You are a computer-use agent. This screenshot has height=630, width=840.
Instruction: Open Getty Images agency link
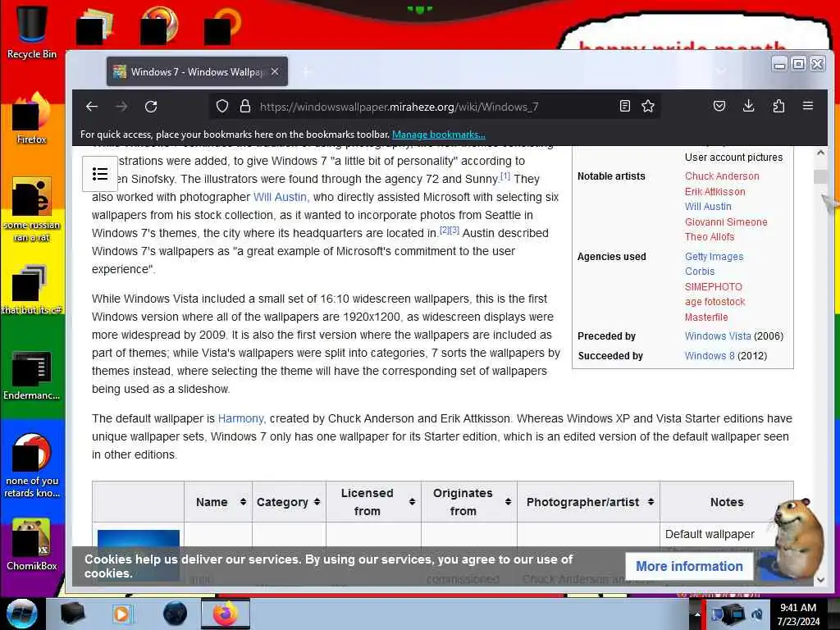714,257
